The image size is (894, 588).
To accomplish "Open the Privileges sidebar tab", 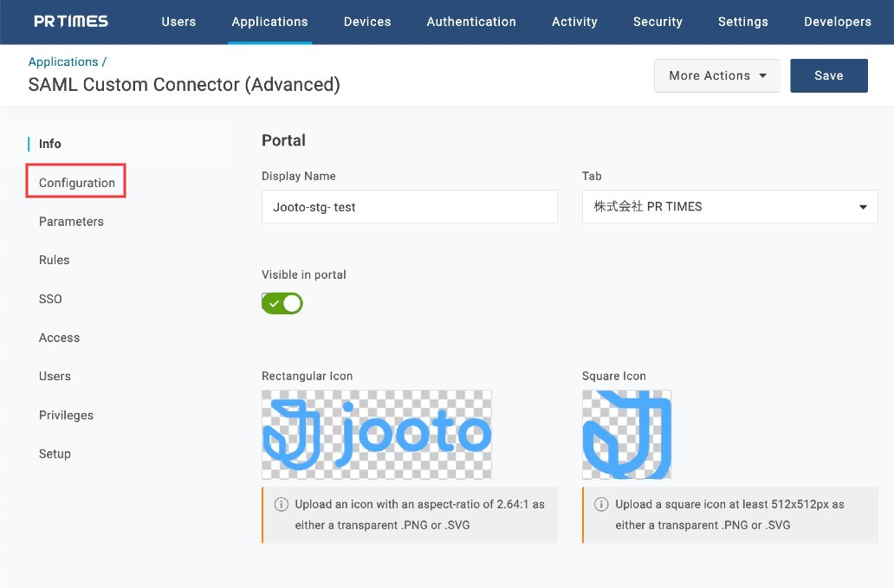I will click(x=66, y=415).
